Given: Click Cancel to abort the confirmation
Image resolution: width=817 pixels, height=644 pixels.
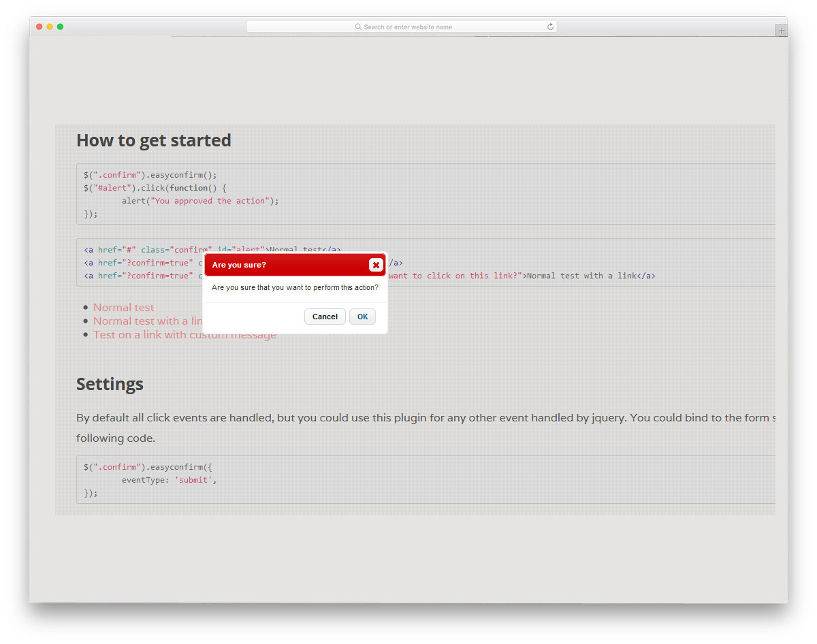Looking at the screenshot, I should 325,316.
